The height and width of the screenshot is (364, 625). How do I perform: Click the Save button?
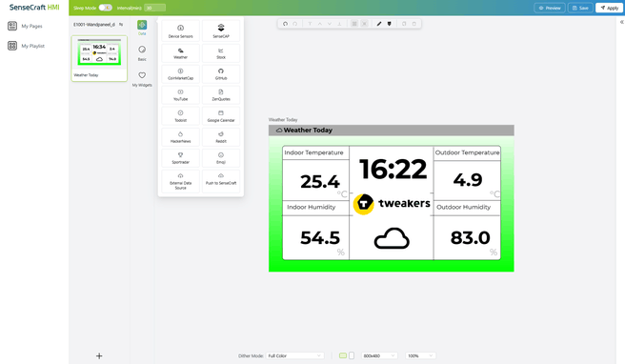tap(580, 8)
